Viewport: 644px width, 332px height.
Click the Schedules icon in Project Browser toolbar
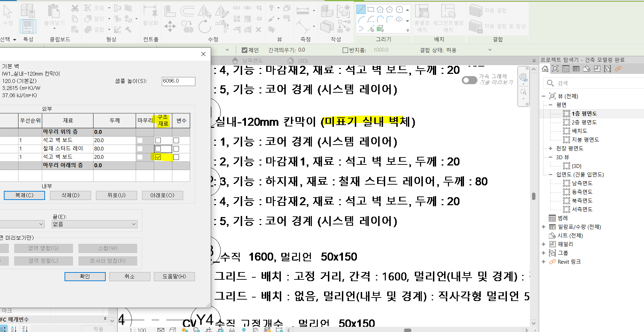(x=576, y=69)
